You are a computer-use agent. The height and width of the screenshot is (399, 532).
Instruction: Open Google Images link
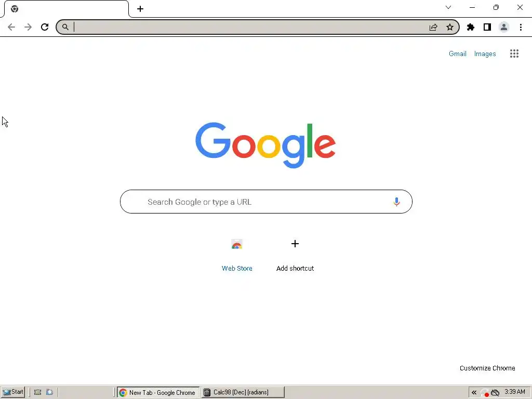coord(485,54)
